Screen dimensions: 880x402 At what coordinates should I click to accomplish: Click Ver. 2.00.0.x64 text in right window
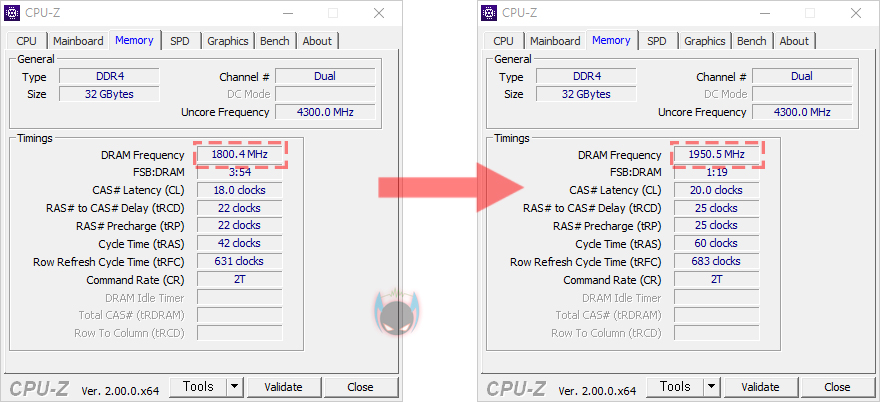pyautogui.click(x=597, y=390)
